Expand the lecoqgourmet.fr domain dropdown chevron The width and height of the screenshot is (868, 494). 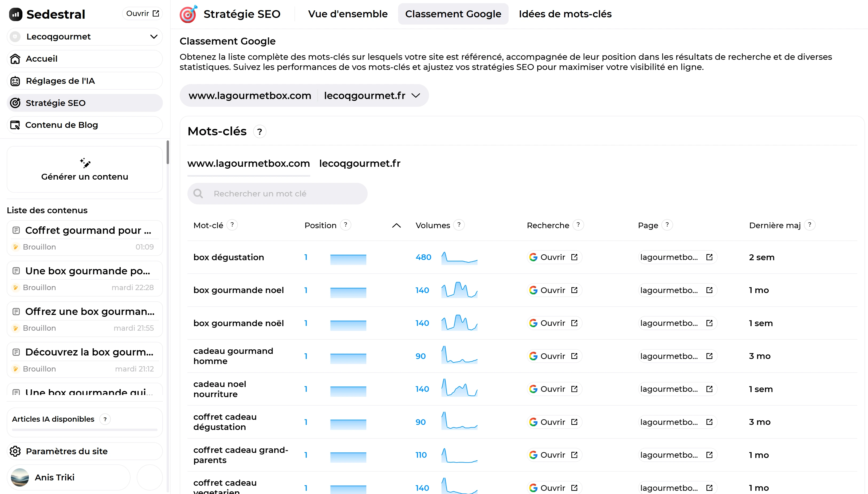point(416,96)
